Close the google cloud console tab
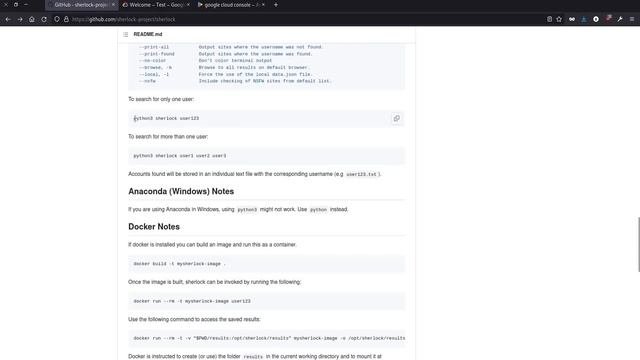Screen dimensions: 640x360 coord(263,5)
